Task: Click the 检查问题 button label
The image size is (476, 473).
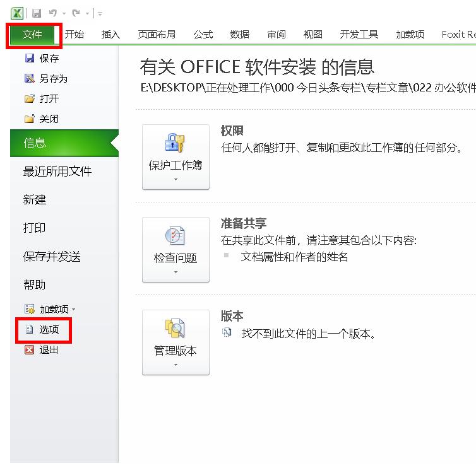Action: [x=176, y=258]
